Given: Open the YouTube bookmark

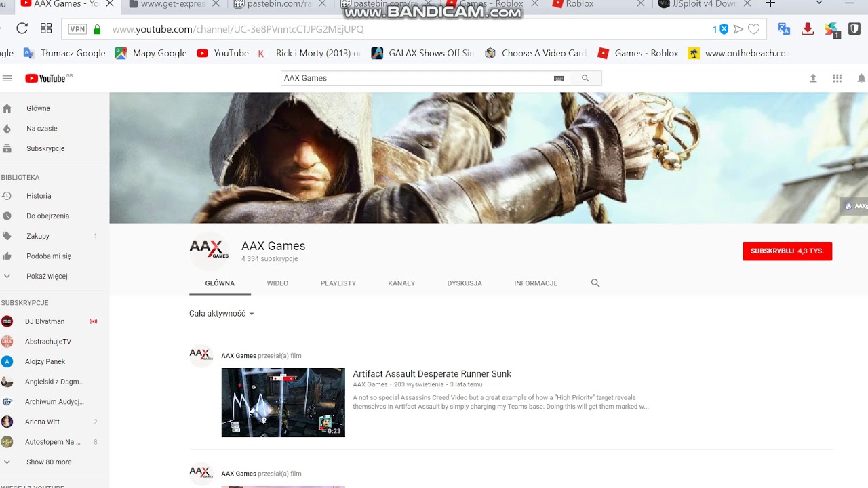Looking at the screenshot, I should [223, 53].
